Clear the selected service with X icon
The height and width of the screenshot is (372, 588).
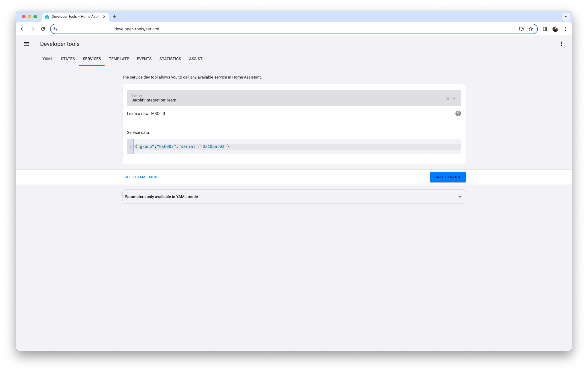pos(448,99)
